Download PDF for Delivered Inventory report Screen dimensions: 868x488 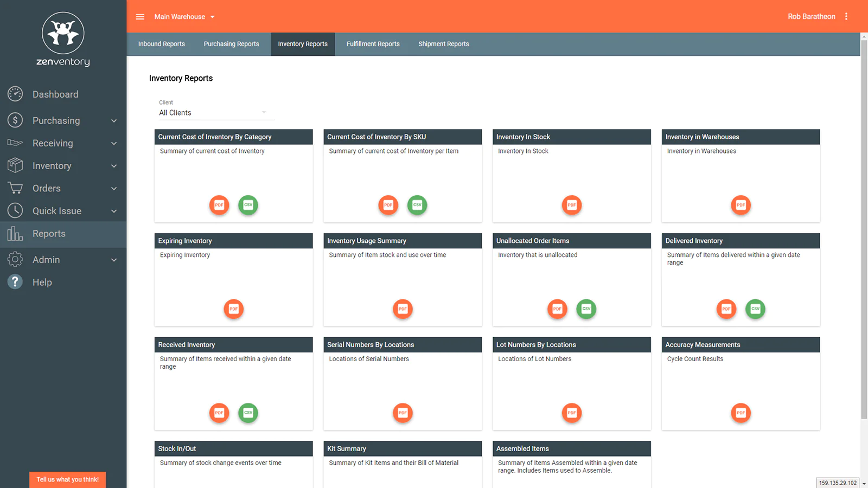pos(726,309)
